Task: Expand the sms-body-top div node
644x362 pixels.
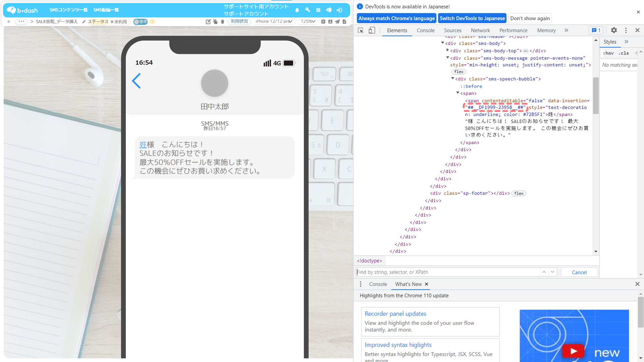Action: (448, 51)
